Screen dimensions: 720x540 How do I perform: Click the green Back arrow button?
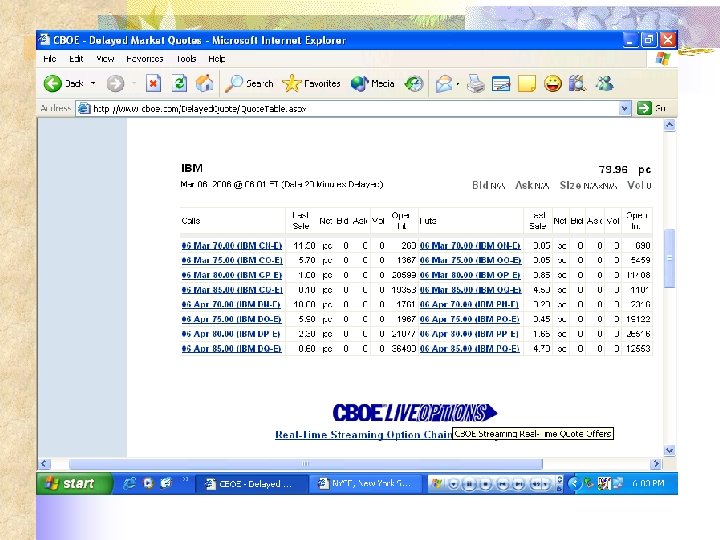click(53, 84)
